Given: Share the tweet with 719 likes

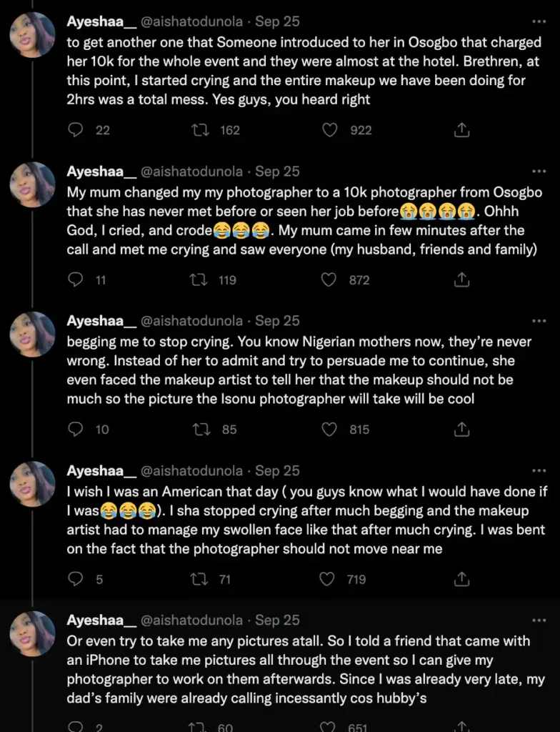Looking at the screenshot, I should pyautogui.click(x=461, y=579).
